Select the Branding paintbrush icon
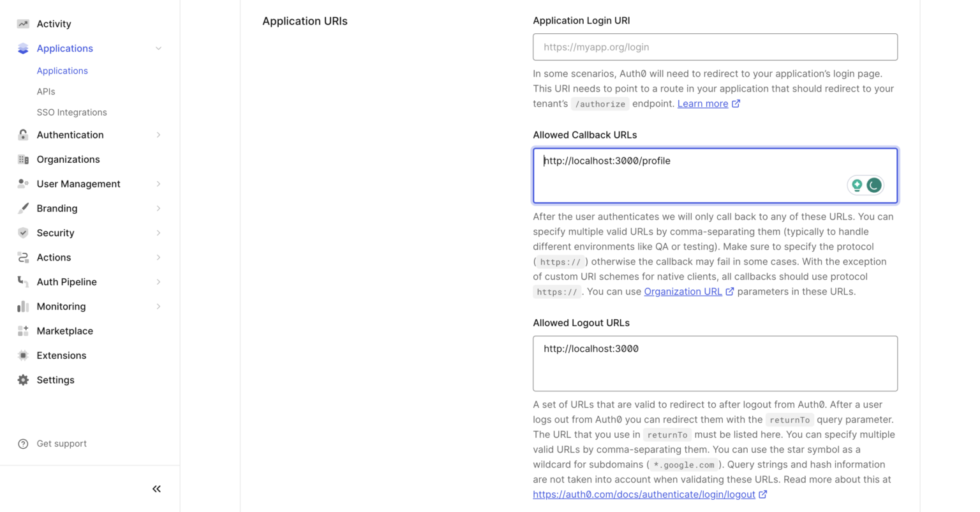 (23, 208)
